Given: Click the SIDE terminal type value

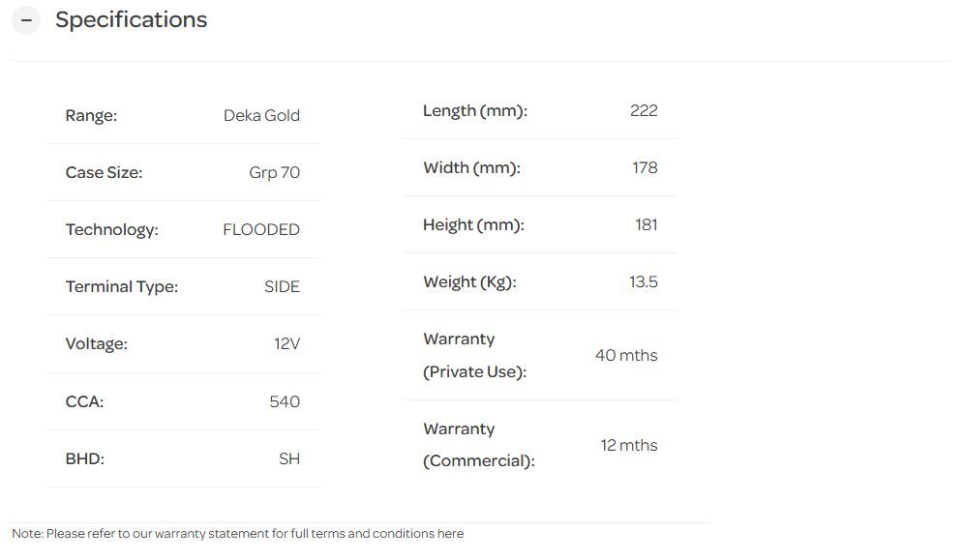Looking at the screenshot, I should click(x=282, y=286).
